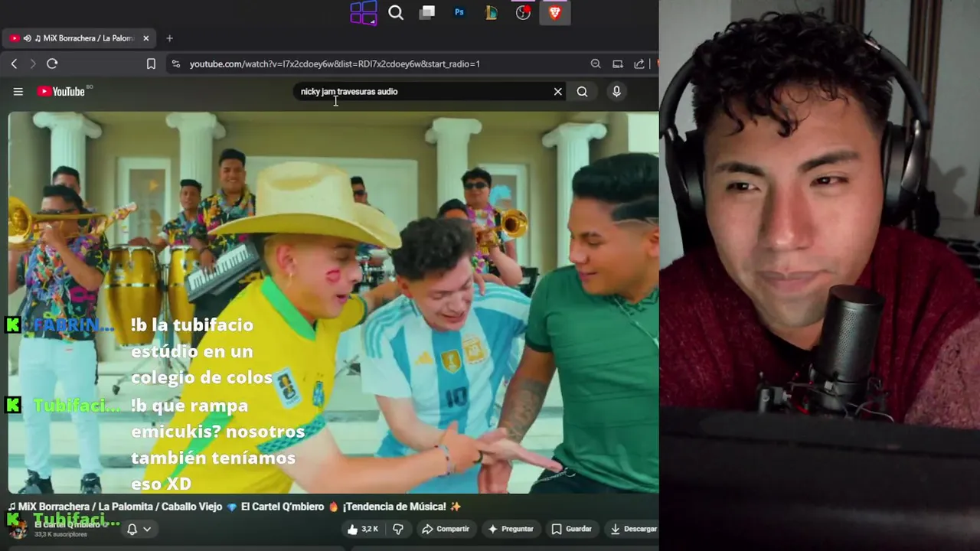The height and width of the screenshot is (551, 980).
Task: Close the MiX Borrachera tab
Action: pos(145,38)
